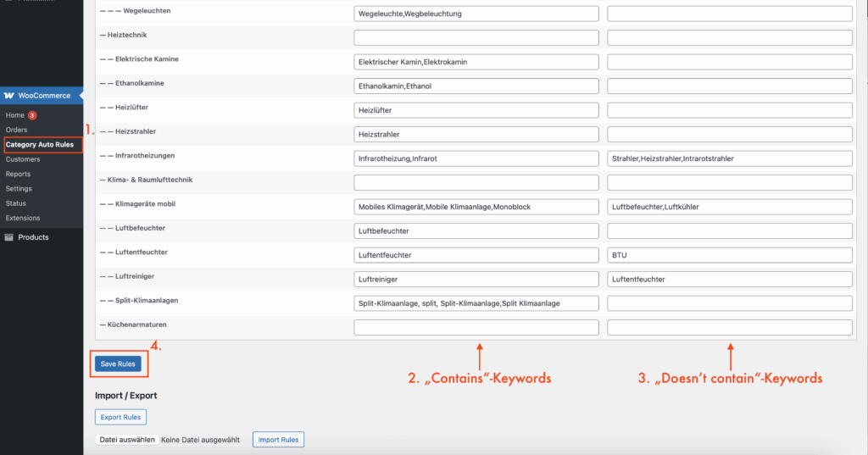The height and width of the screenshot is (455, 868).
Task: Edit Ethanolkamine contains-keywords field
Action: point(476,86)
